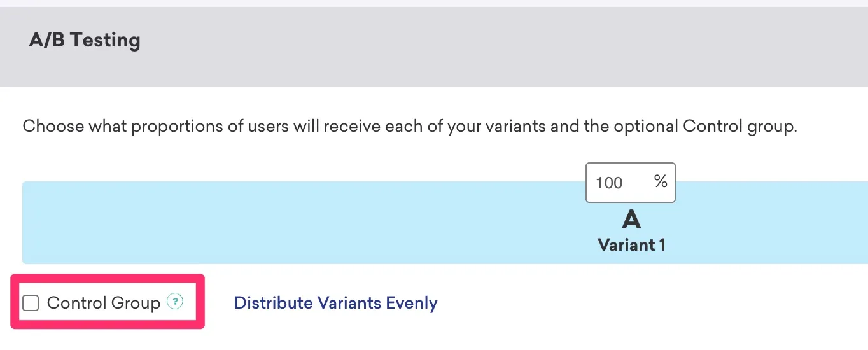Open the Control Group help tooltip icon

point(174,302)
